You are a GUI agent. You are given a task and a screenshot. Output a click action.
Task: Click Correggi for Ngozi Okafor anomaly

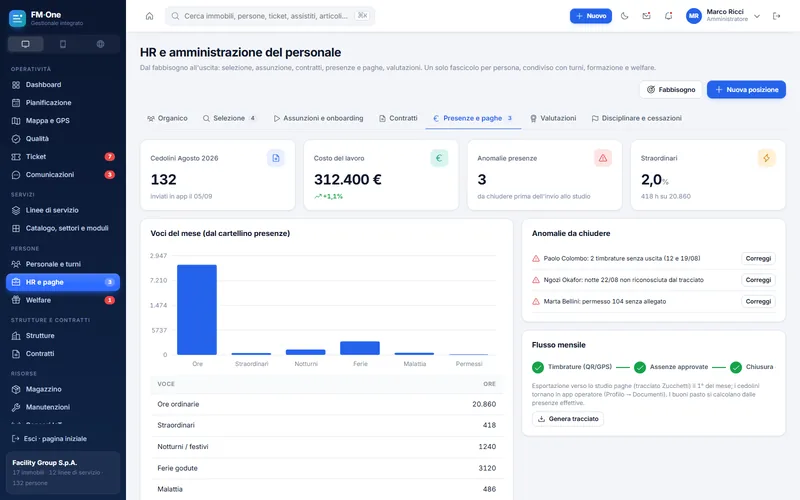(758, 280)
